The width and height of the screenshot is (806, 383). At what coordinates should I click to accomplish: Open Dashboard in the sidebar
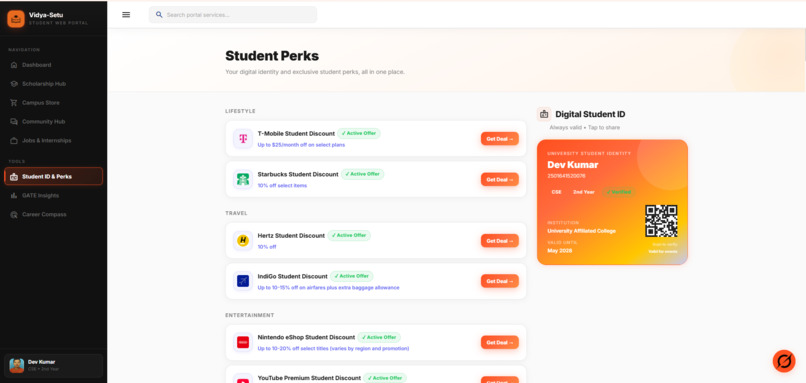[53, 65]
